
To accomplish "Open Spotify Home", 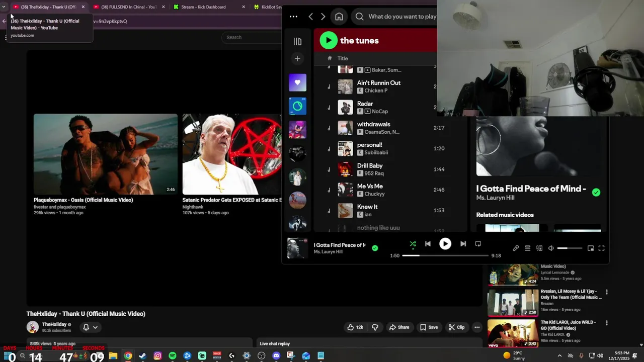I will pos(339,17).
